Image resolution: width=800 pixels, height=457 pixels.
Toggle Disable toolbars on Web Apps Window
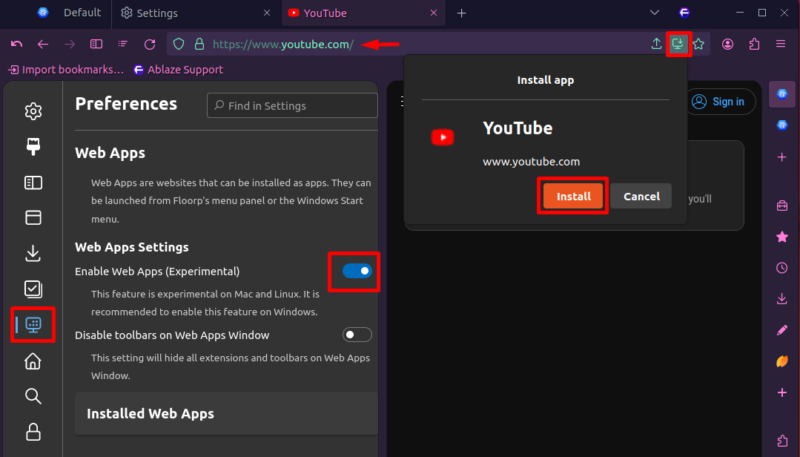[357, 335]
